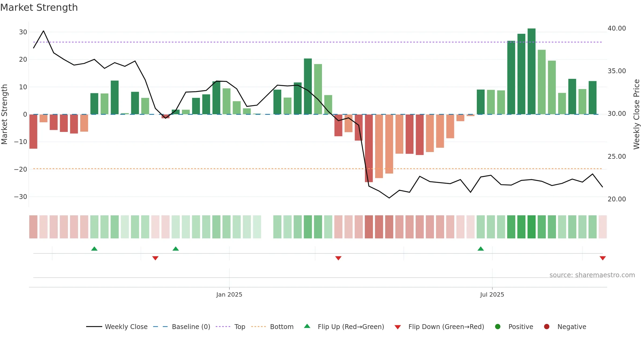Select the earliest green flip-up marker on the timeline

[94, 249]
